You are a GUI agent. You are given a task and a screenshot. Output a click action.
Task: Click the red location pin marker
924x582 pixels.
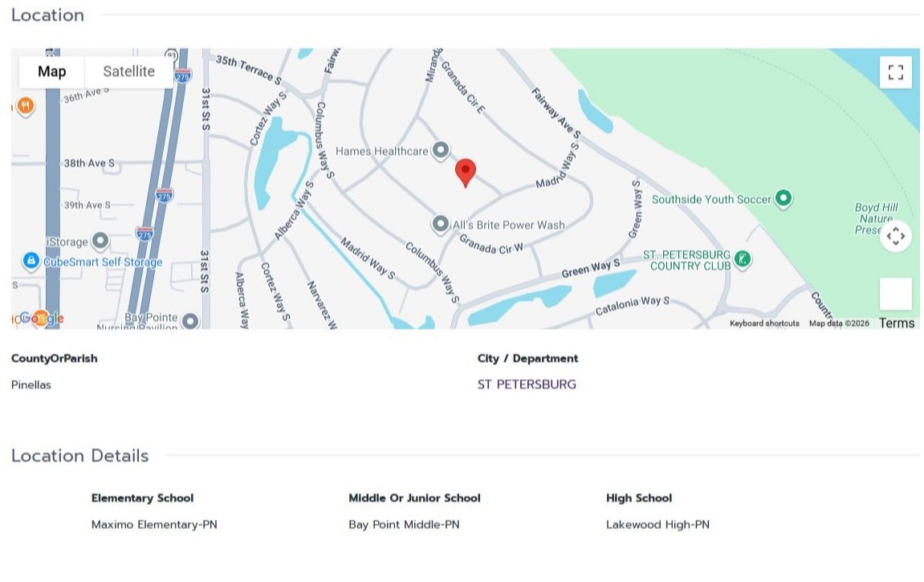[x=466, y=173]
